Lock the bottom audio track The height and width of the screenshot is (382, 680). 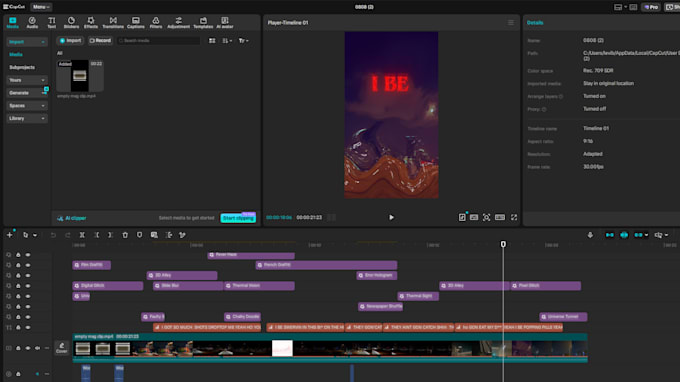coord(18,374)
